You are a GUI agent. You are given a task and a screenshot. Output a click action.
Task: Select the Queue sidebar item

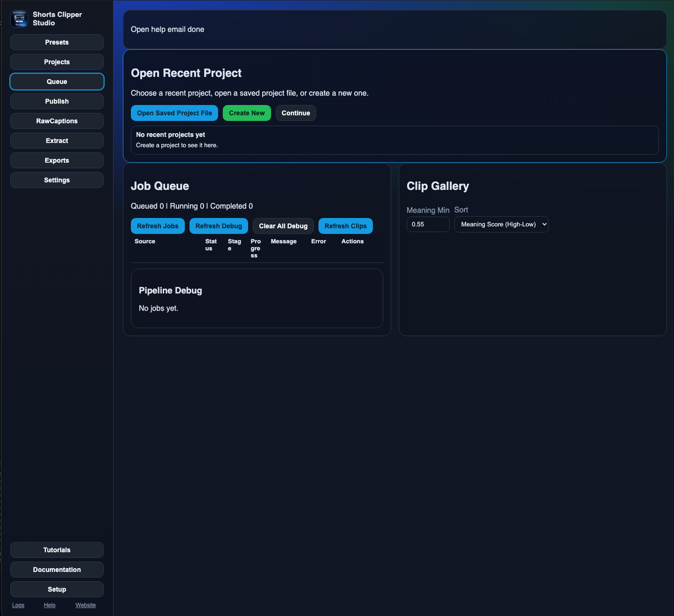click(x=57, y=82)
